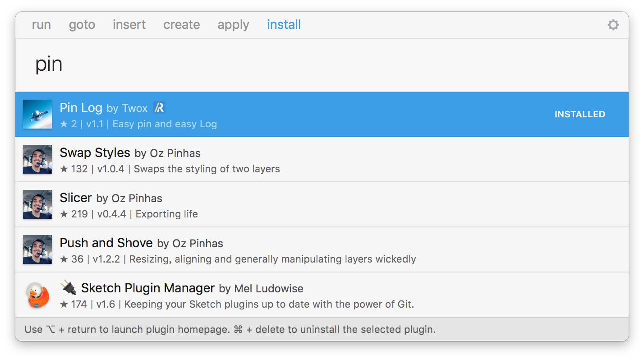Click 'Exporting life' description
Screen dimensions: 644x360
point(167,214)
